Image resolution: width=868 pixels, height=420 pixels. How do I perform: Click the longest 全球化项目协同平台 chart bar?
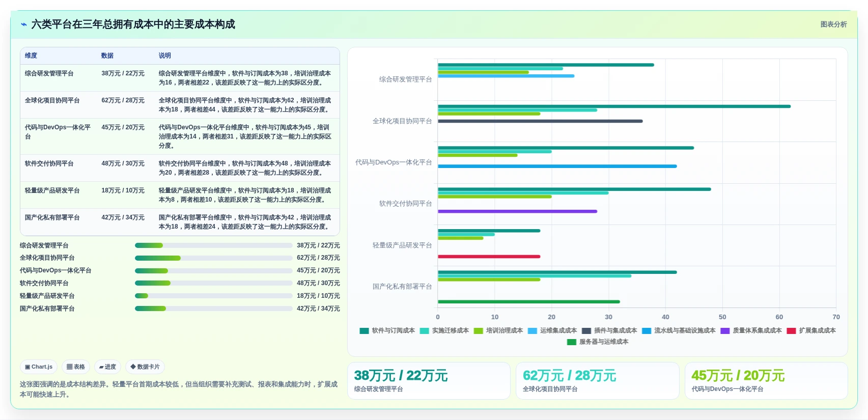pos(614,106)
